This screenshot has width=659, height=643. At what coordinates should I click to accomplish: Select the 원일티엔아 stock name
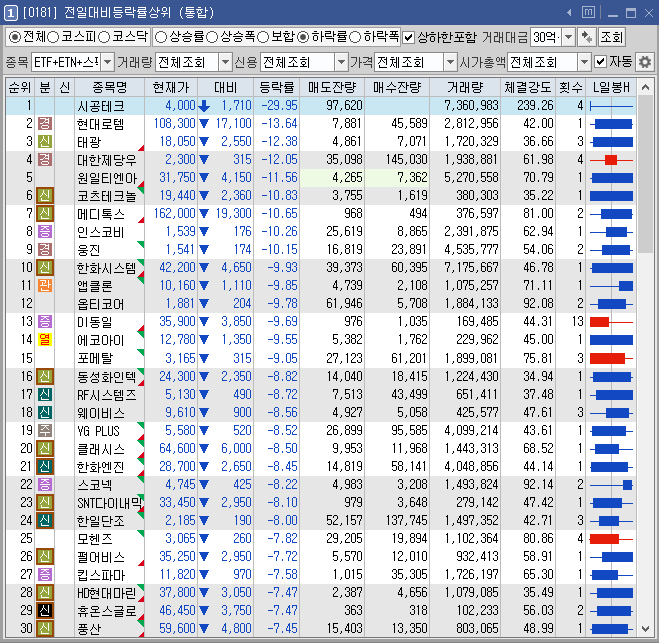point(107,178)
